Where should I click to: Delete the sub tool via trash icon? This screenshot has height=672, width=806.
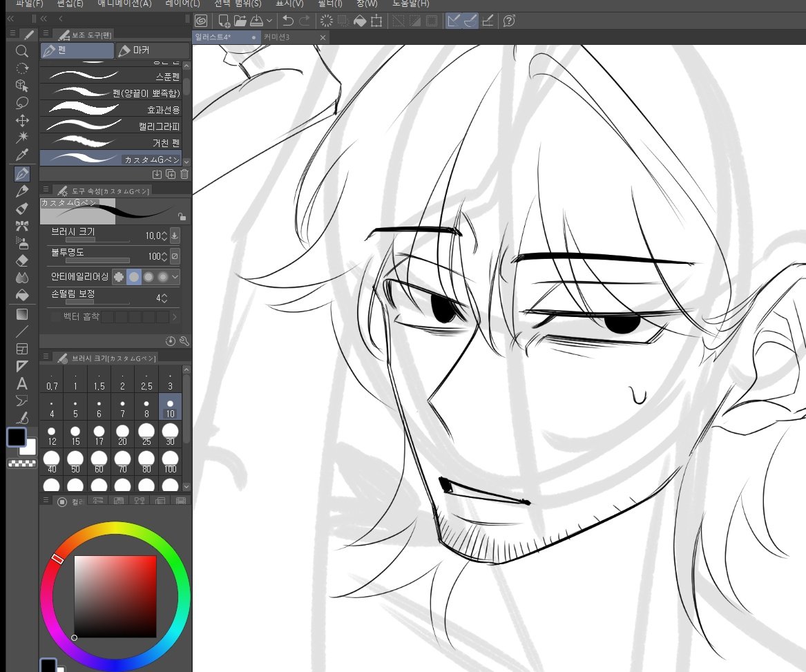click(x=184, y=174)
